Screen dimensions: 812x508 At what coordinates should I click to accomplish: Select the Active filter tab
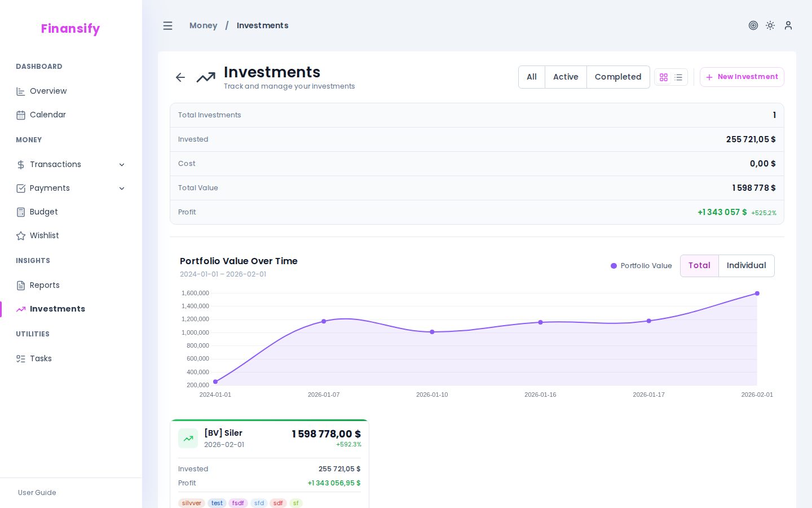point(566,77)
